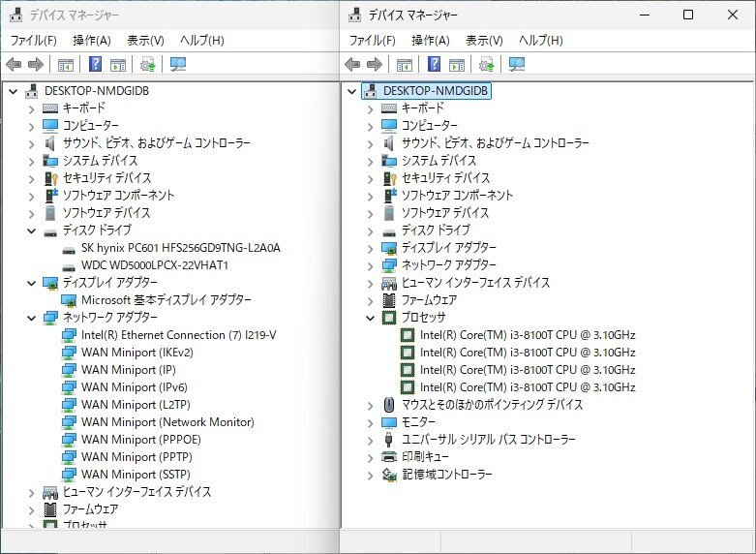Collapse プロセッサ node in right window
The image size is (756, 554).
(371, 318)
